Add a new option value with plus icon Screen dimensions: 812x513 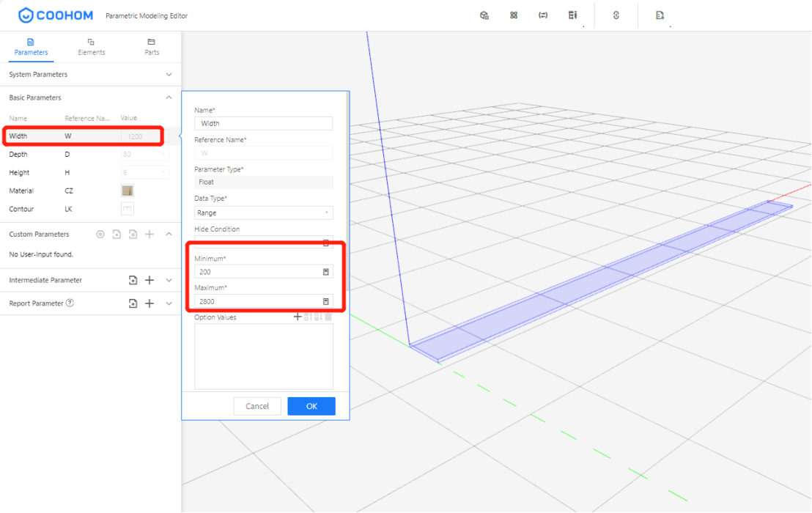point(298,317)
